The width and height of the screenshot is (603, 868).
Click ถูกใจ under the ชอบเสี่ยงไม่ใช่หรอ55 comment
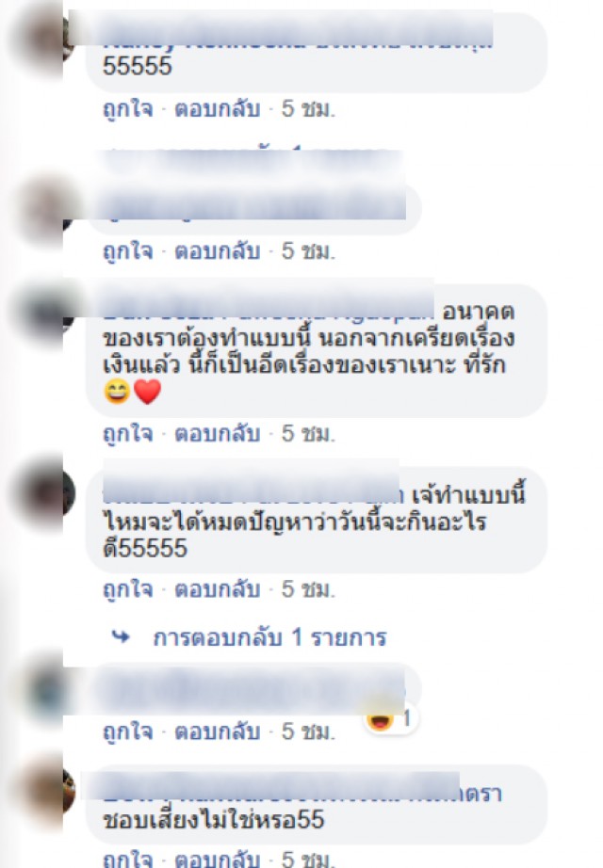[128, 860]
